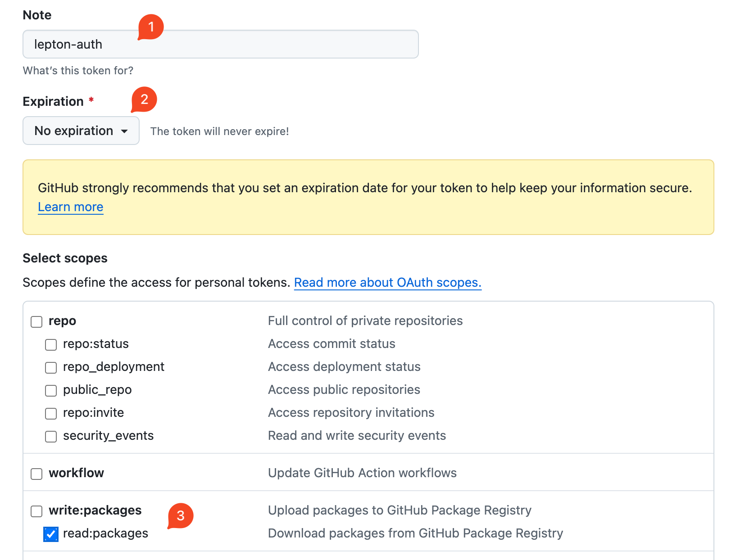Click the workflow scope label
This screenshot has height=560, width=736.
76,473
